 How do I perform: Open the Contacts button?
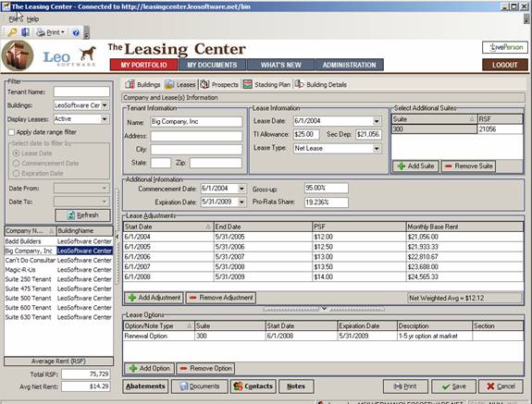(x=254, y=386)
